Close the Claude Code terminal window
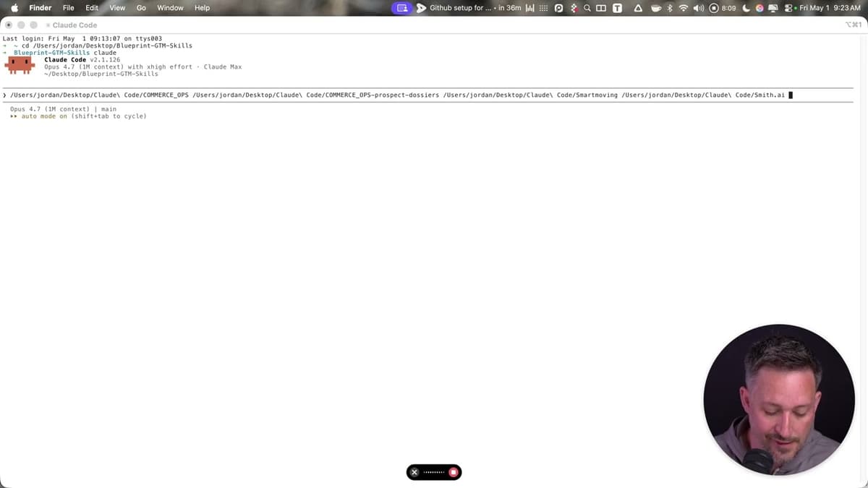868x488 pixels. [9, 25]
